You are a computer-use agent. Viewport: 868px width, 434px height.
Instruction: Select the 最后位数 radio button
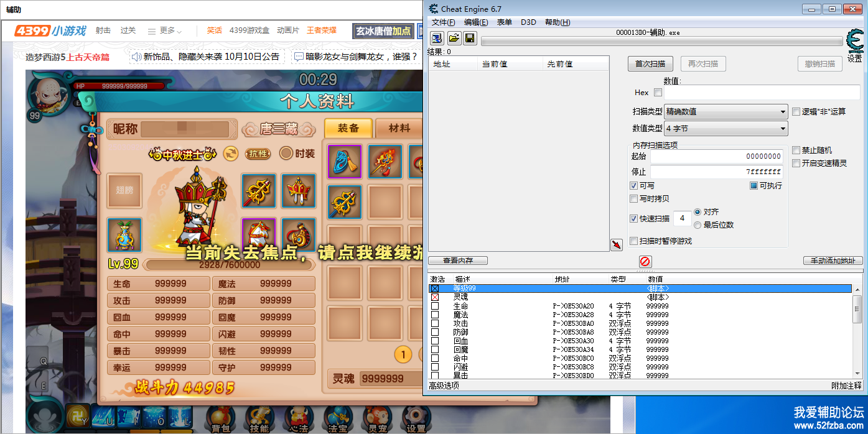698,225
